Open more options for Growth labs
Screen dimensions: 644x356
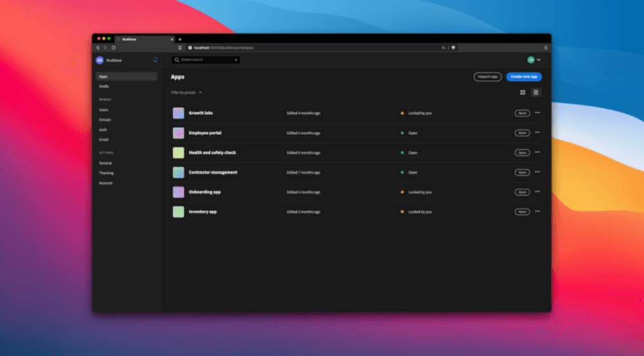(x=537, y=113)
